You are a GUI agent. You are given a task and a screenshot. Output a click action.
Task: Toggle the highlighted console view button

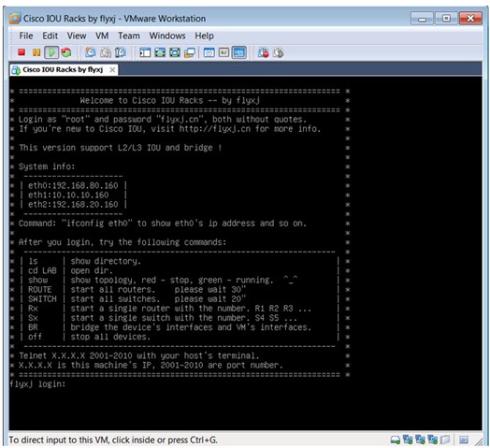[239, 52]
